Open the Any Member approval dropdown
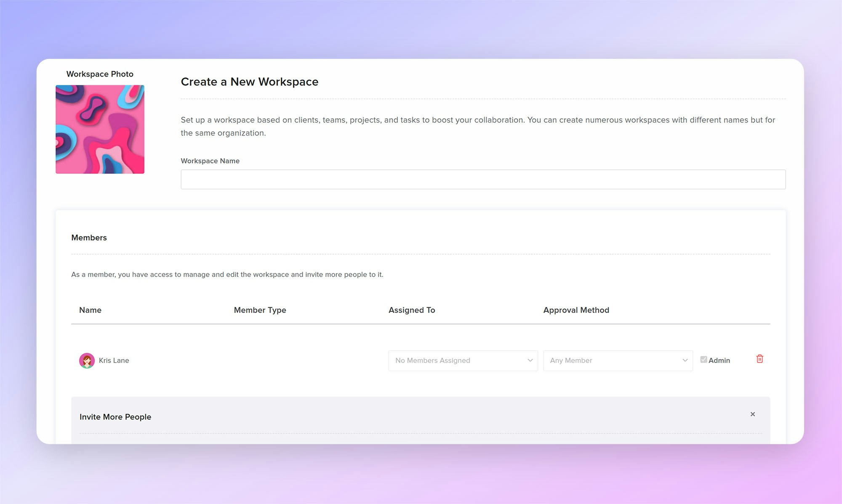Viewport: 842px width, 504px height. tap(617, 361)
